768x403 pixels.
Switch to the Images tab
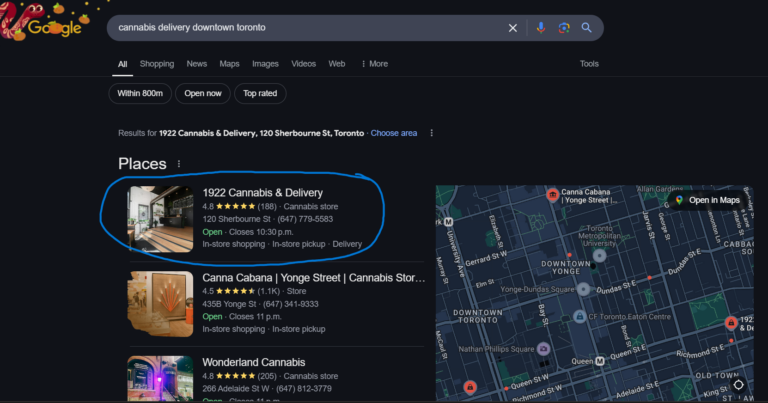tap(265, 64)
